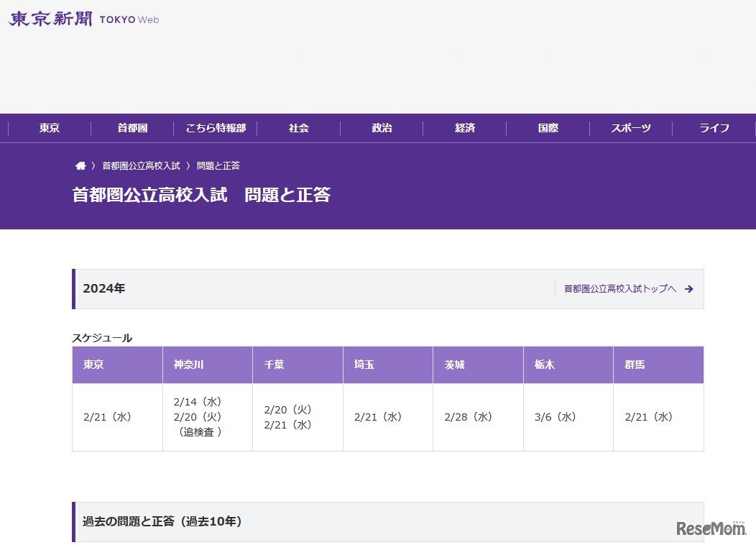The image size is (756, 545).
Task: Click the arrow beside 首都圏公立高校入試トップへ
Action: [x=689, y=289]
